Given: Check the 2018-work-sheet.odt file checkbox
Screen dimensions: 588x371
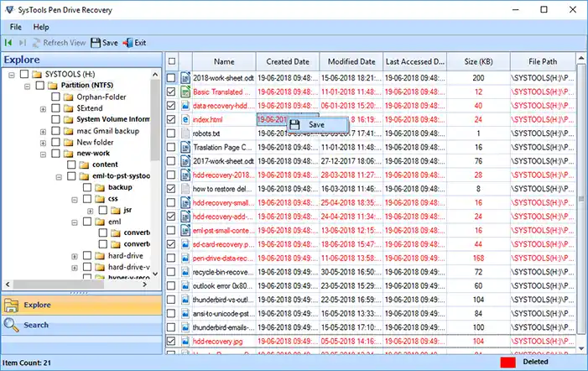Looking at the screenshot, I should [x=171, y=78].
